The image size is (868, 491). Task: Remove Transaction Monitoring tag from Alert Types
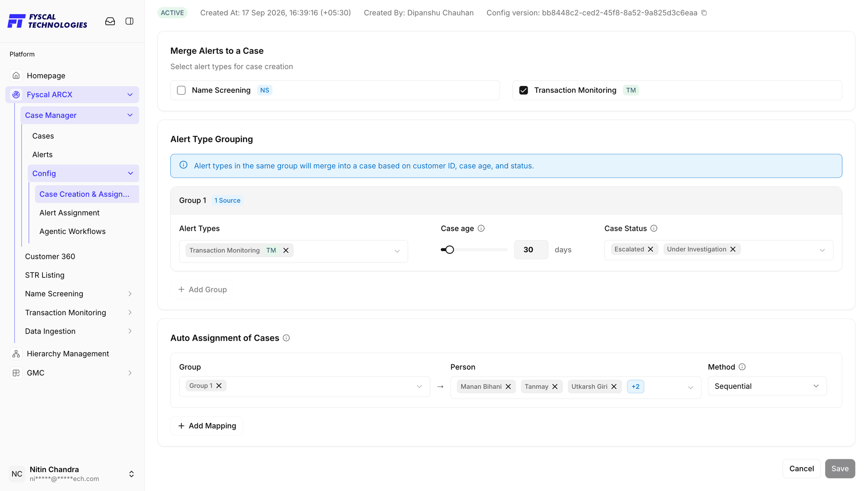(286, 250)
